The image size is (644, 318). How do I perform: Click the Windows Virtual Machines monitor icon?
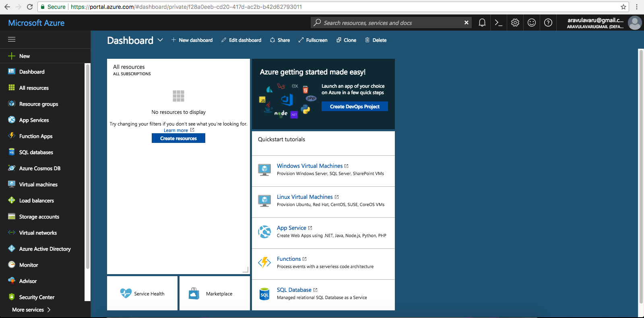click(264, 170)
